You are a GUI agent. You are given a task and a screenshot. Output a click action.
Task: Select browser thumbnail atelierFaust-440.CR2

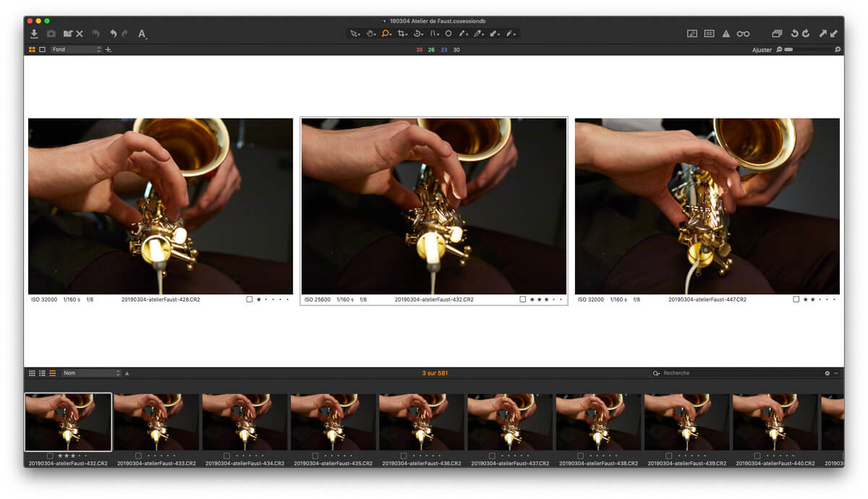coord(775,422)
